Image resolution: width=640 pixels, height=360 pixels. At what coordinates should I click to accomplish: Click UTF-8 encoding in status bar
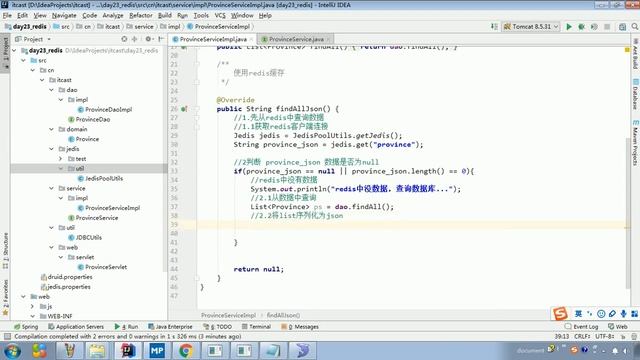point(604,336)
